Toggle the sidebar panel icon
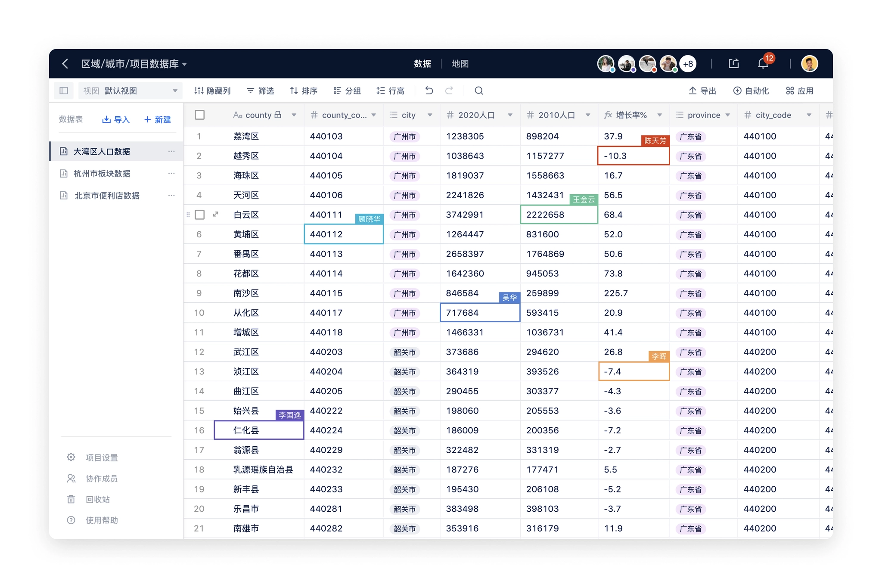Image resolution: width=882 pixels, height=588 pixels. point(64,90)
